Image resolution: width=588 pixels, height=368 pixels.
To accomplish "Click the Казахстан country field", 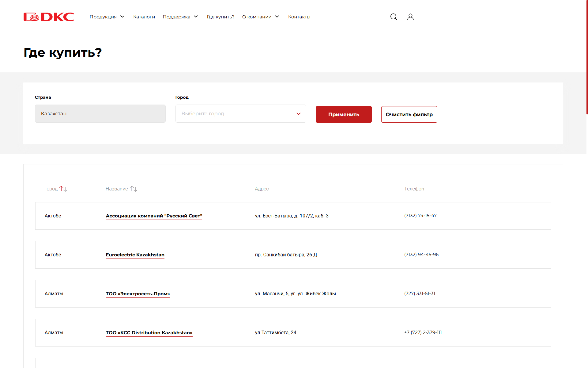I will (100, 114).
